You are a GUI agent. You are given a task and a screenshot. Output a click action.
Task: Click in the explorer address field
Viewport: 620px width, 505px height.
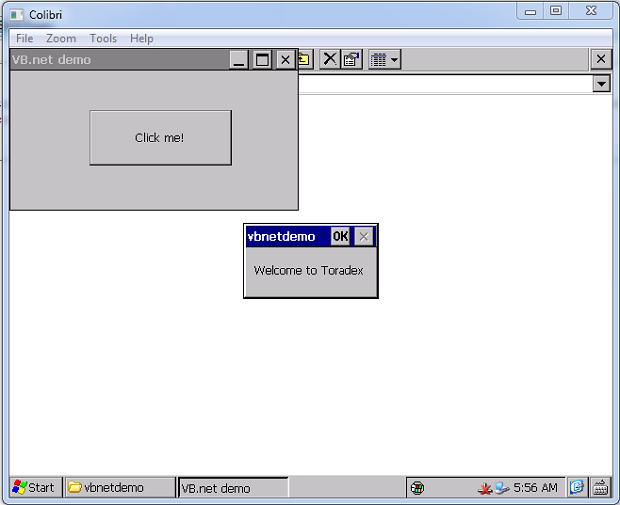pyautogui.click(x=446, y=84)
